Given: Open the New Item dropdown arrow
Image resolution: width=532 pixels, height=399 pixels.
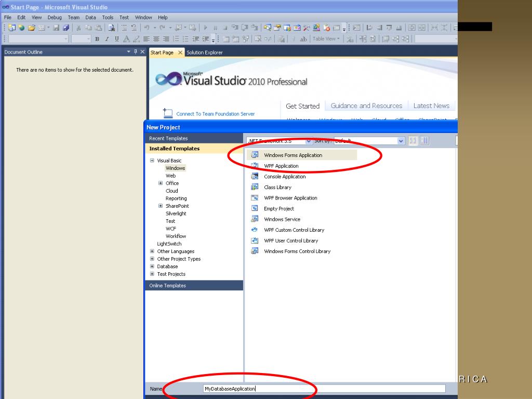Looking at the screenshot, I should tap(48, 28).
